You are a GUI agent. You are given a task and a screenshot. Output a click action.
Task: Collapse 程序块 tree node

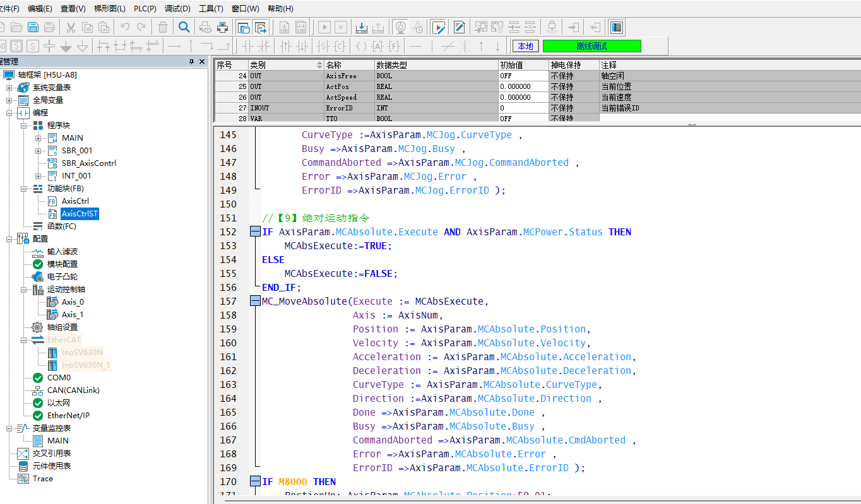tap(24, 126)
